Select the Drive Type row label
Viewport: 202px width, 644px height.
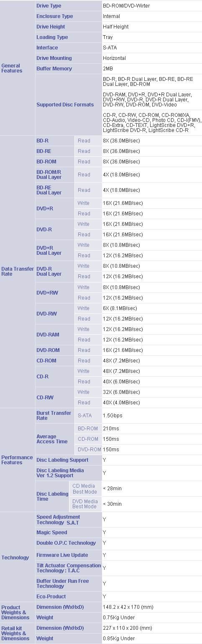pos(49,6)
